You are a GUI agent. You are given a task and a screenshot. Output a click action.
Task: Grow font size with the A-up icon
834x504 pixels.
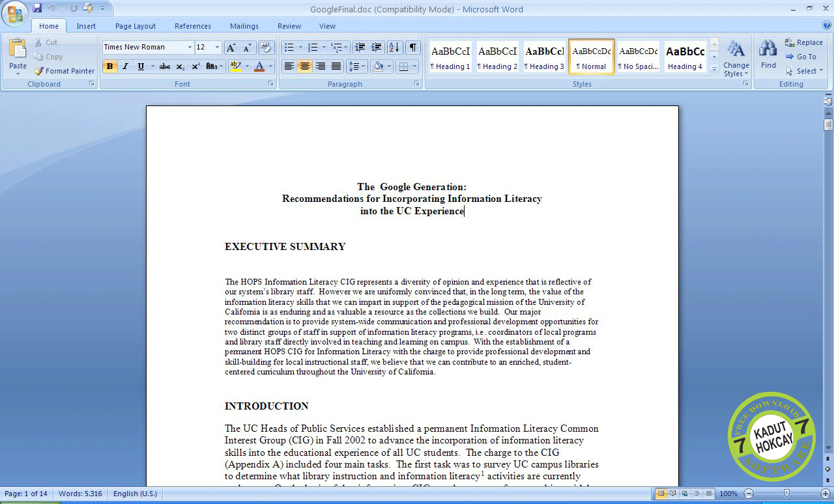coord(231,48)
